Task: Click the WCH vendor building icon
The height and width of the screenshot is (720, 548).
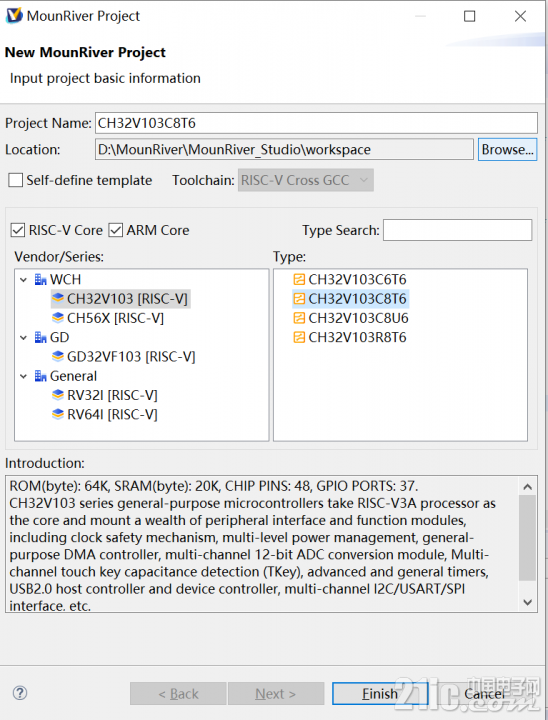Action: [x=40, y=280]
